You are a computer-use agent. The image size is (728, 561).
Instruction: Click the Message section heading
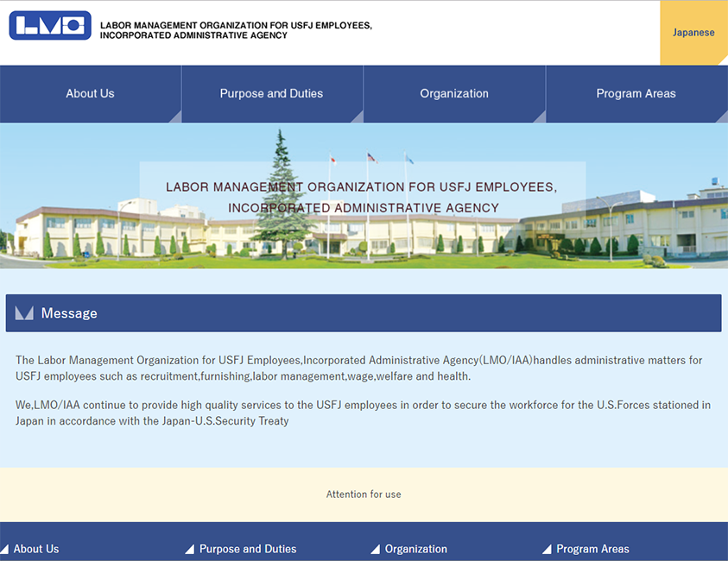[364, 313]
